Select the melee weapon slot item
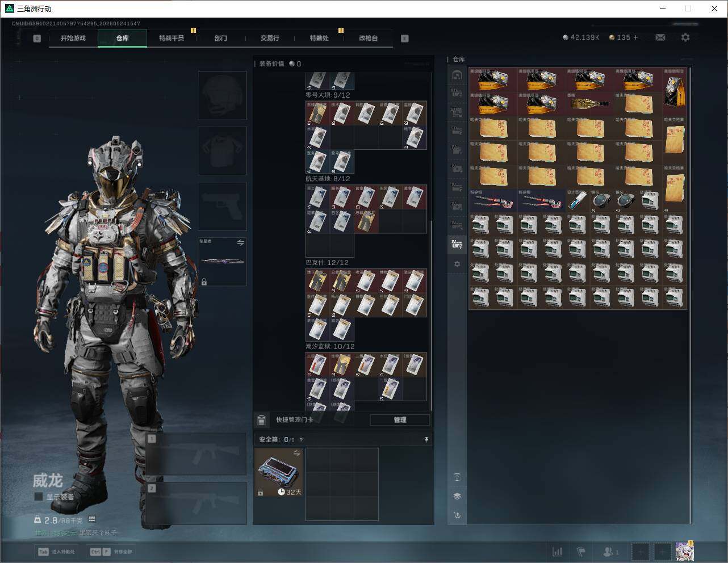 [x=223, y=262]
